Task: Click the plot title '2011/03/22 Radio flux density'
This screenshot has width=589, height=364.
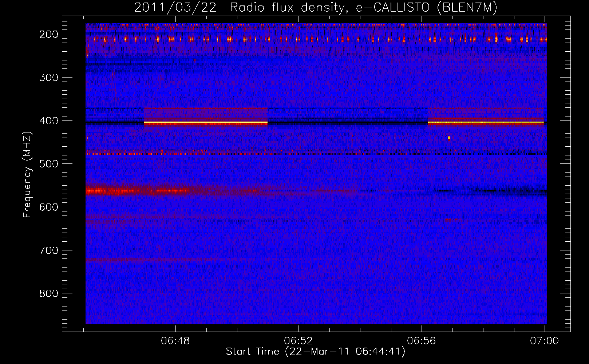Action: (316, 7)
